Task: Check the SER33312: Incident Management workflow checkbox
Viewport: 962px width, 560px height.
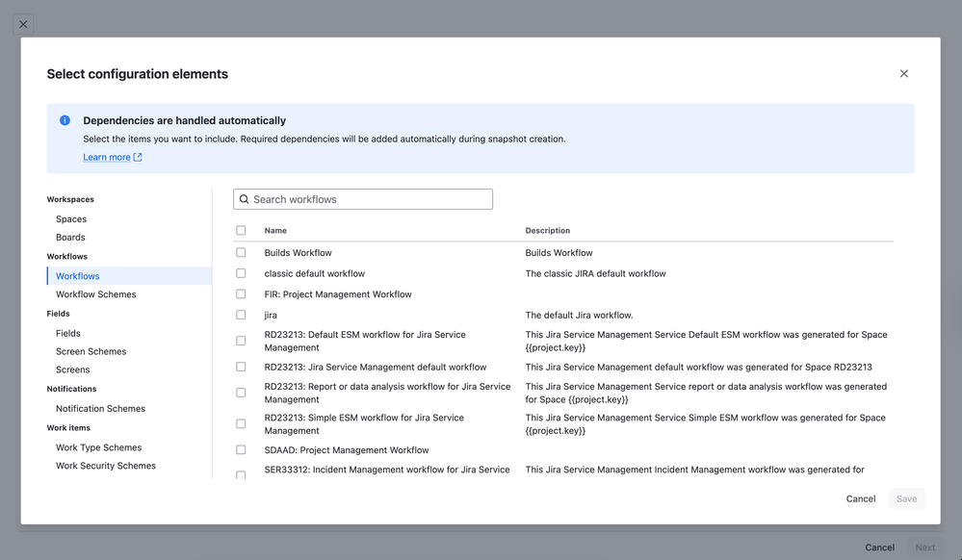Action: click(241, 474)
